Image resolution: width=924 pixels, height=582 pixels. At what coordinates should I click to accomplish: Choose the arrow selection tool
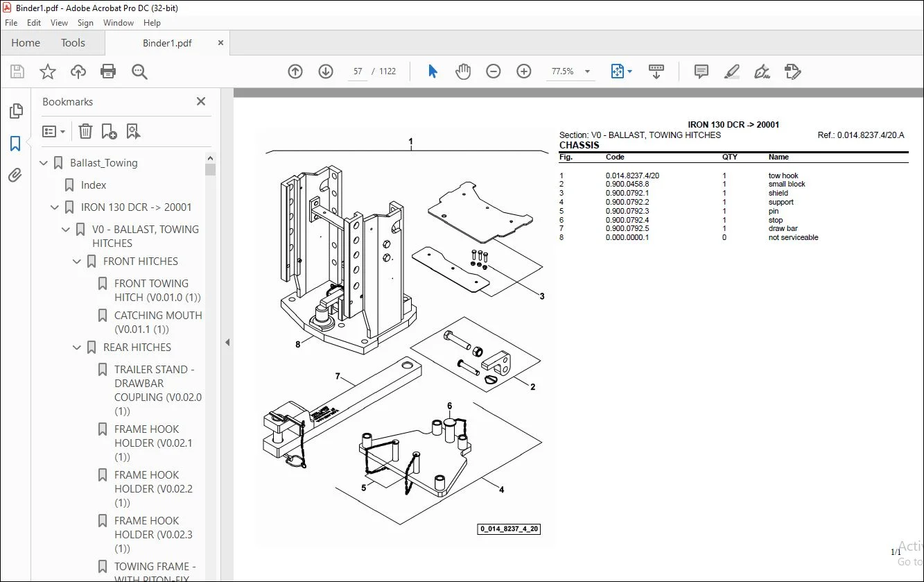click(433, 71)
